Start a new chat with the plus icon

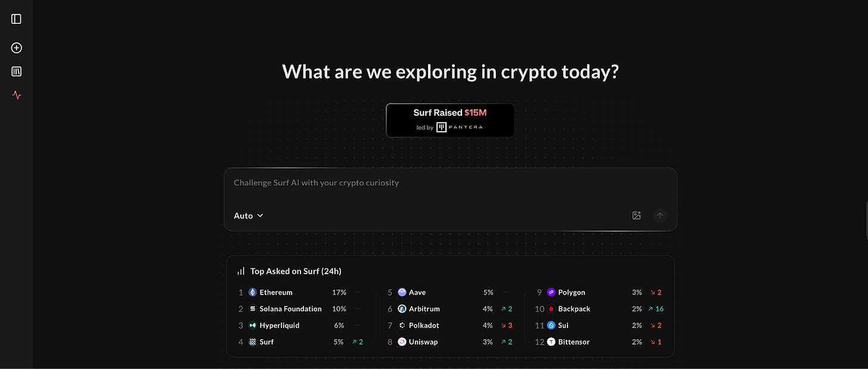coord(16,48)
